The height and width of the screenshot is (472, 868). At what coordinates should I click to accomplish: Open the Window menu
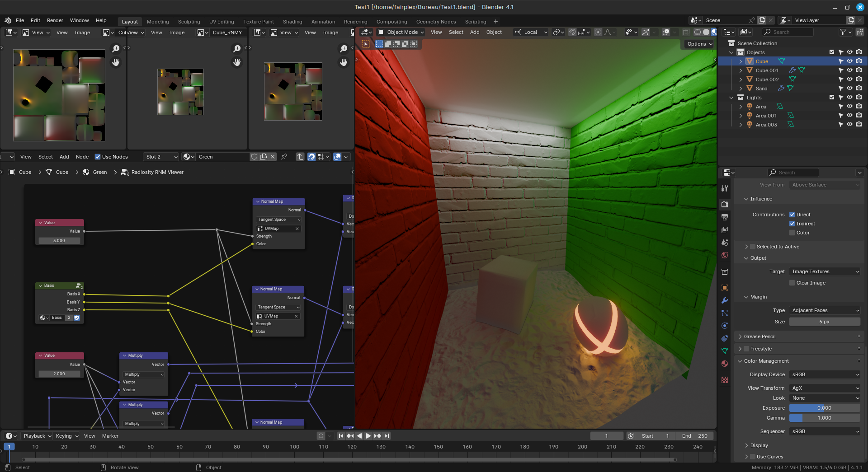tap(80, 20)
